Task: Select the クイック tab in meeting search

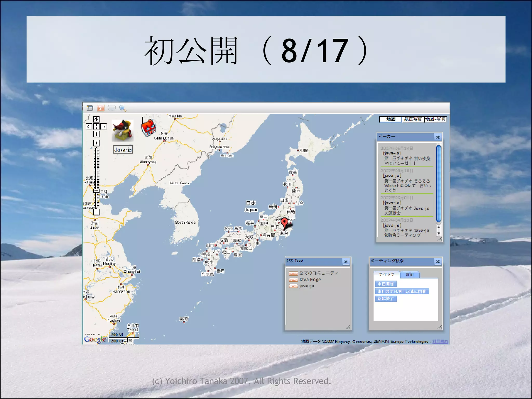Action: tap(387, 274)
